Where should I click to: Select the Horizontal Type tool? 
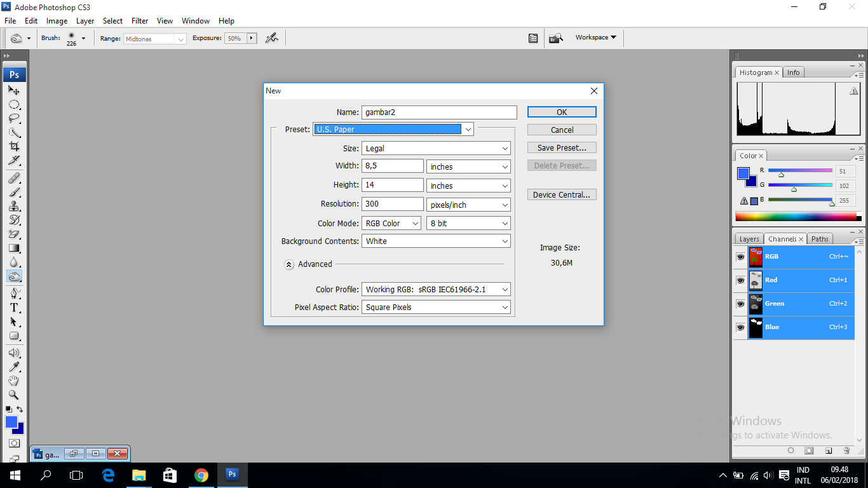(13, 306)
